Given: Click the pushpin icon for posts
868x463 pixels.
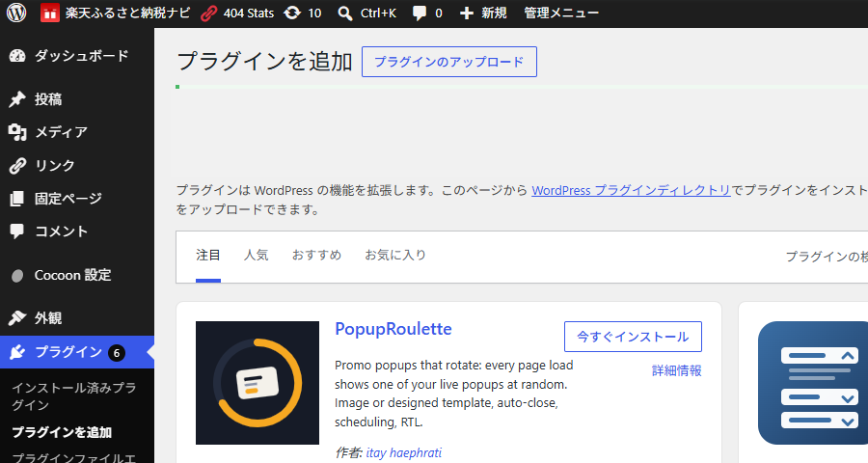Looking at the screenshot, I should point(17,99).
